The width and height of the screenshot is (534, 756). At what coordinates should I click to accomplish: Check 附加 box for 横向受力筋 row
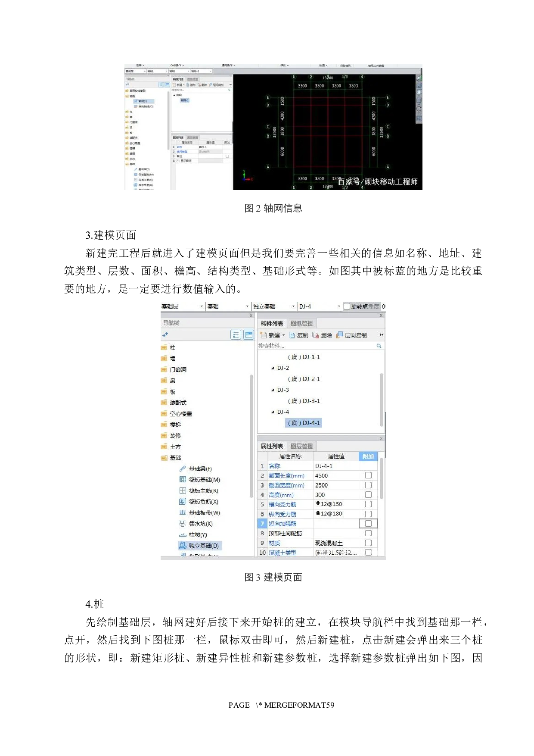[x=368, y=504]
